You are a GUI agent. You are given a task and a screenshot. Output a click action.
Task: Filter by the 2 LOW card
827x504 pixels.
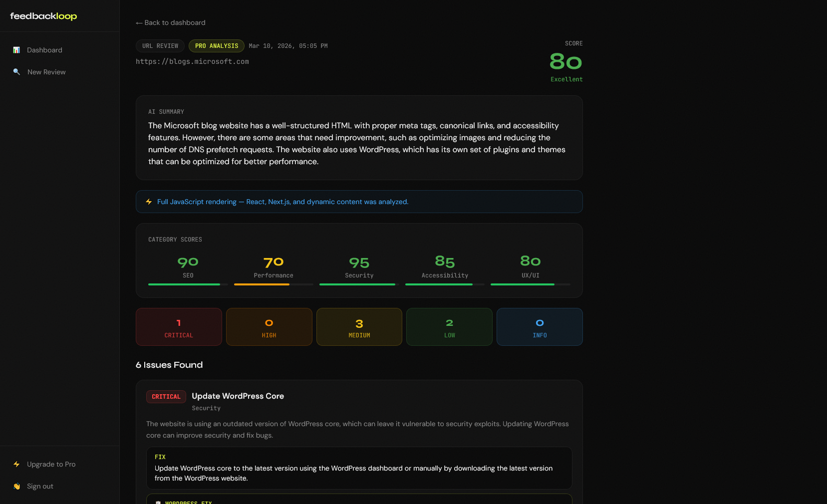click(449, 327)
